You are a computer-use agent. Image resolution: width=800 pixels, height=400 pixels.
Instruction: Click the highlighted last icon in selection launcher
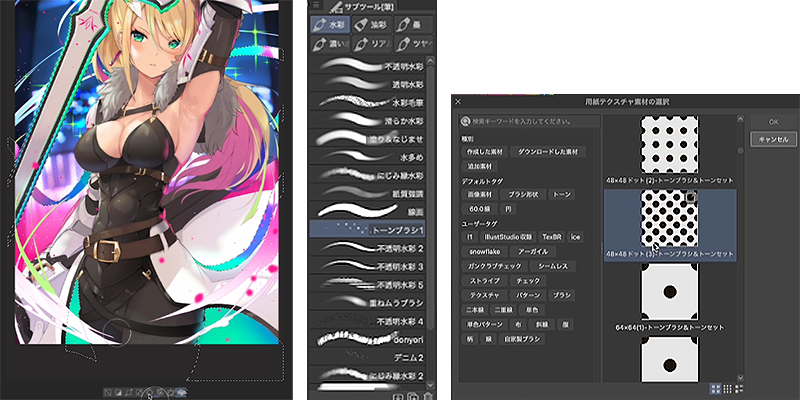[182, 392]
